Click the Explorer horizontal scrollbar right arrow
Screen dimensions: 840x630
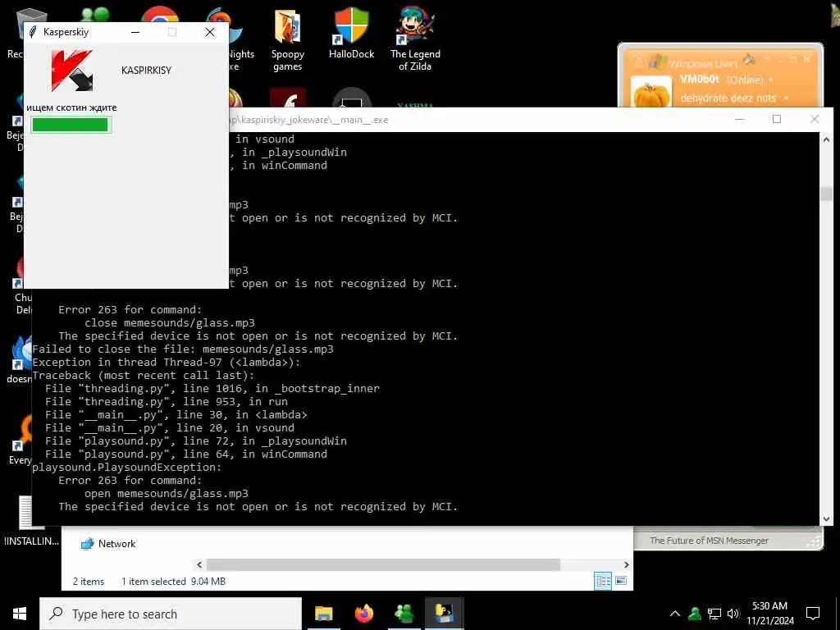coord(626,564)
